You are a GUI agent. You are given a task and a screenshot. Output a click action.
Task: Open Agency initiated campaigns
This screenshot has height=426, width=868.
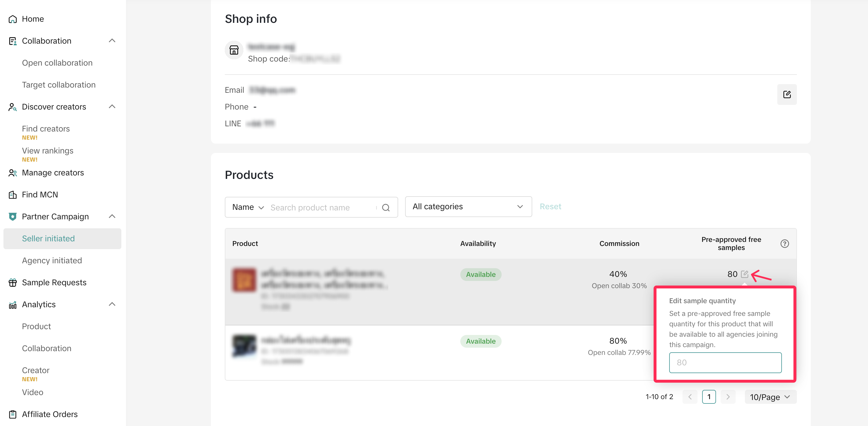[52, 260]
